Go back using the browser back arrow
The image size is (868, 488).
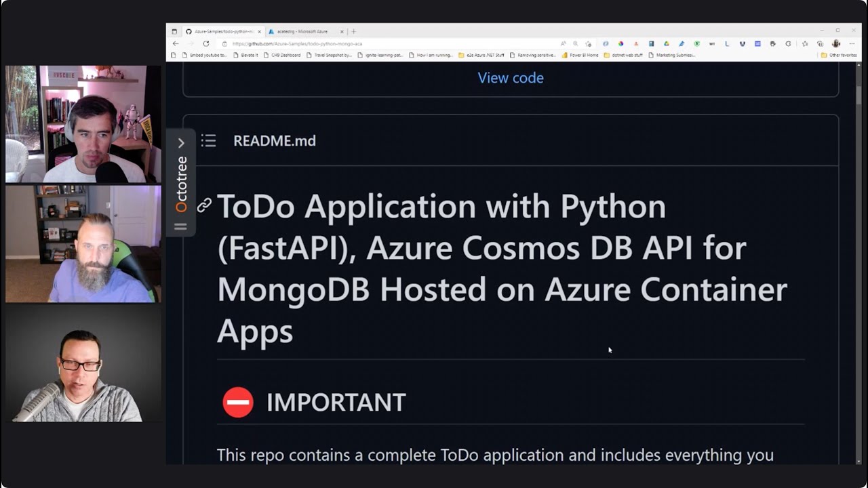tap(176, 43)
